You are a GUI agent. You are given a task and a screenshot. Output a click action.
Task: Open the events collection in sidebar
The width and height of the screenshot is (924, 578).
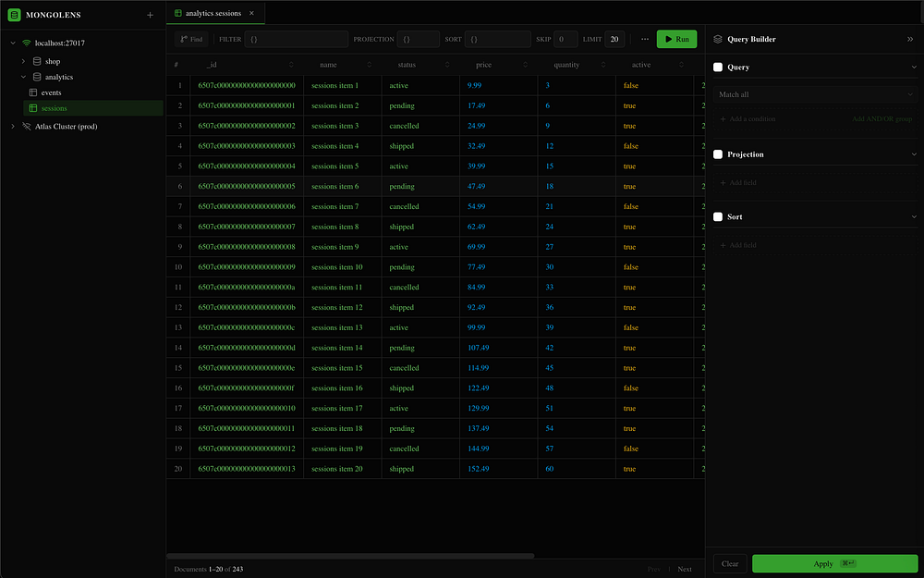51,93
